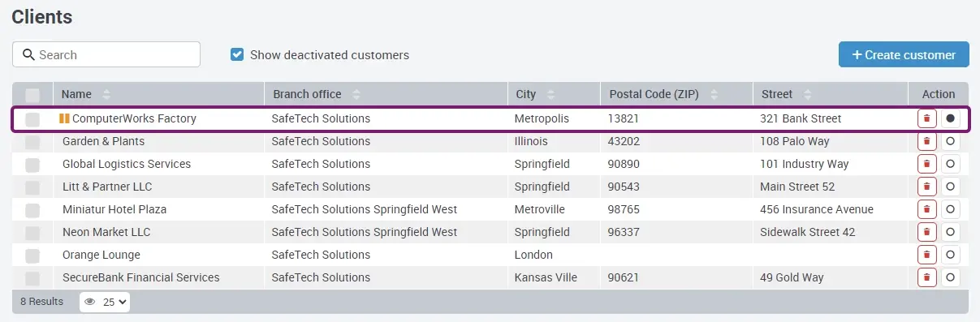Open the Orange Lounge client entry
980x322 pixels.
101,255
